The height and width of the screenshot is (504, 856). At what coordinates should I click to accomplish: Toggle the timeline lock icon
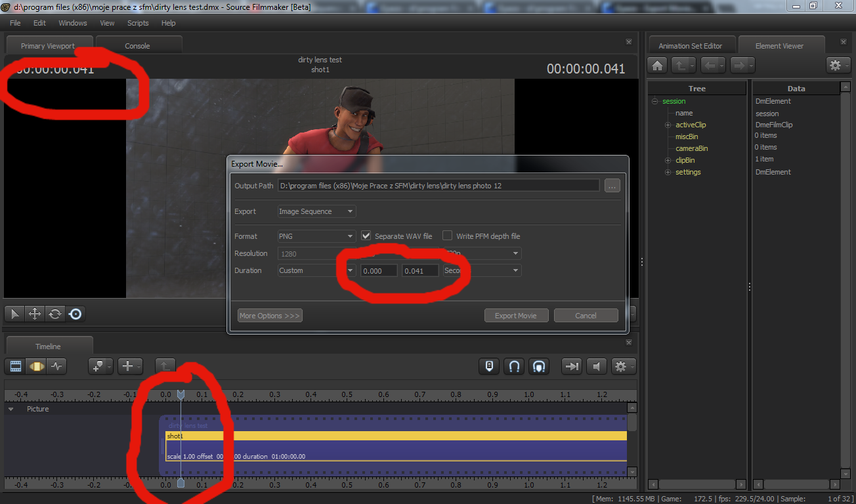pyautogui.click(x=488, y=366)
